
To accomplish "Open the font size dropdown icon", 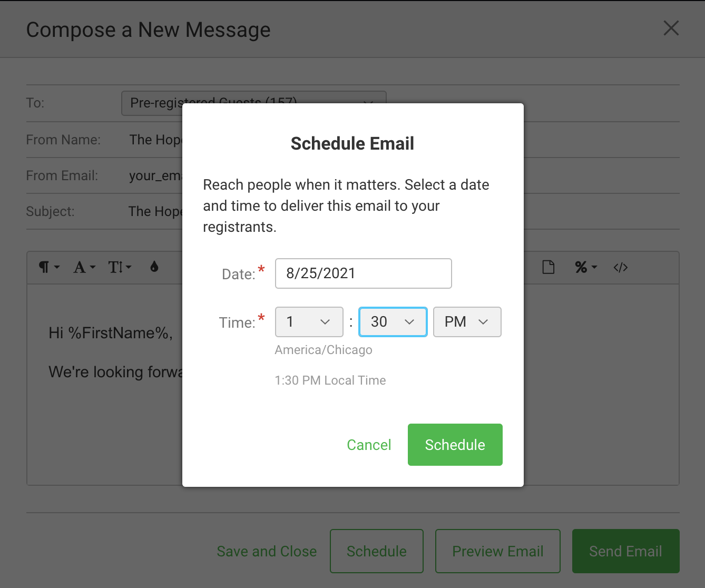I will click(x=120, y=268).
